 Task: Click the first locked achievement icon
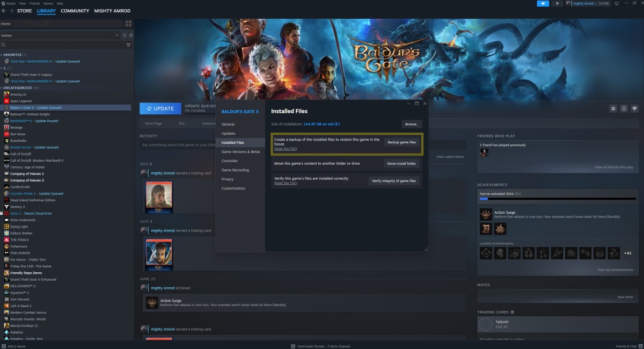[x=485, y=253]
